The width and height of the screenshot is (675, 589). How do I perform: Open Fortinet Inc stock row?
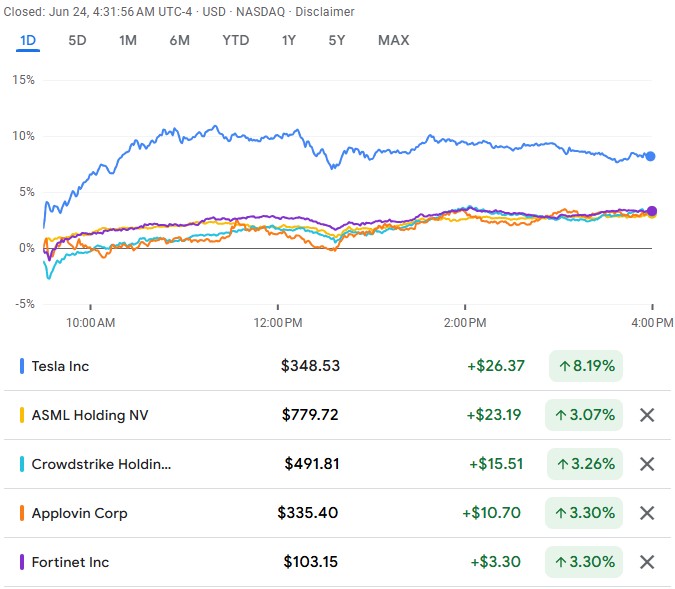338,562
